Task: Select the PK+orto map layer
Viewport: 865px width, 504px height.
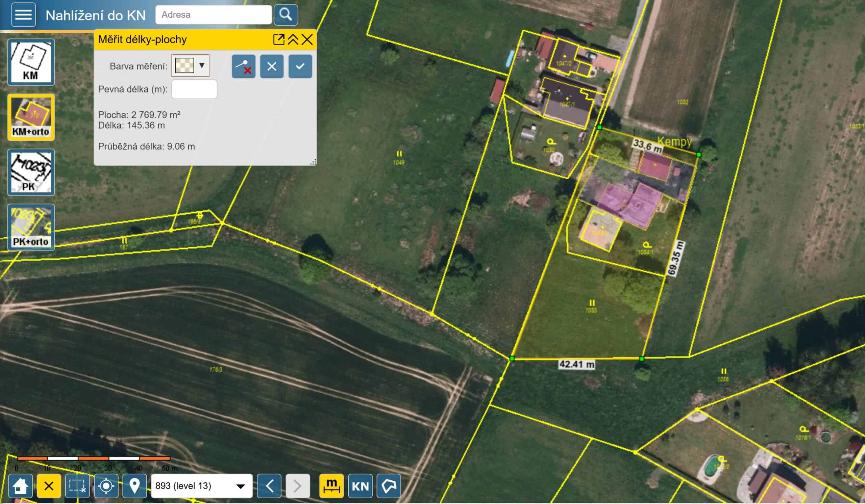Action: [x=31, y=227]
